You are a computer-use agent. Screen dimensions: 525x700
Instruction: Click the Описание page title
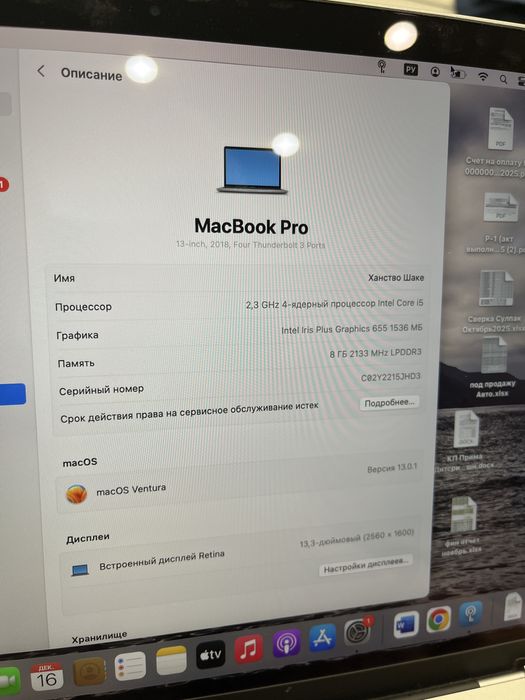[92, 74]
